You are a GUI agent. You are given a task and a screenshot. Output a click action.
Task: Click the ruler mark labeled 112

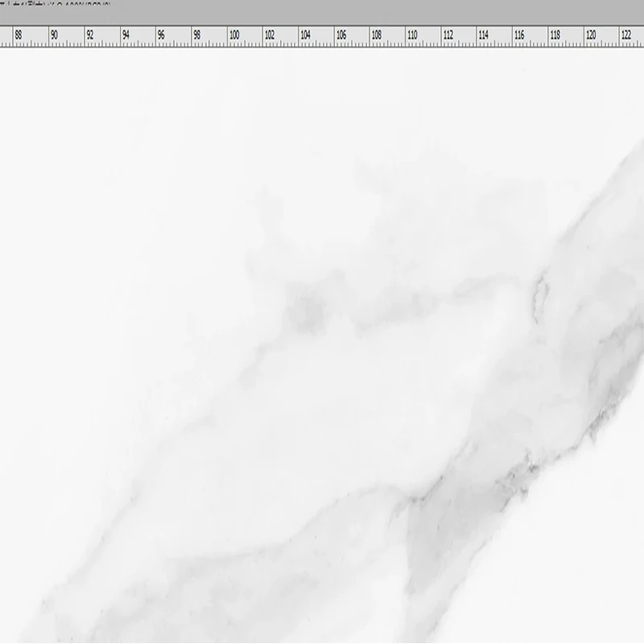(448, 35)
